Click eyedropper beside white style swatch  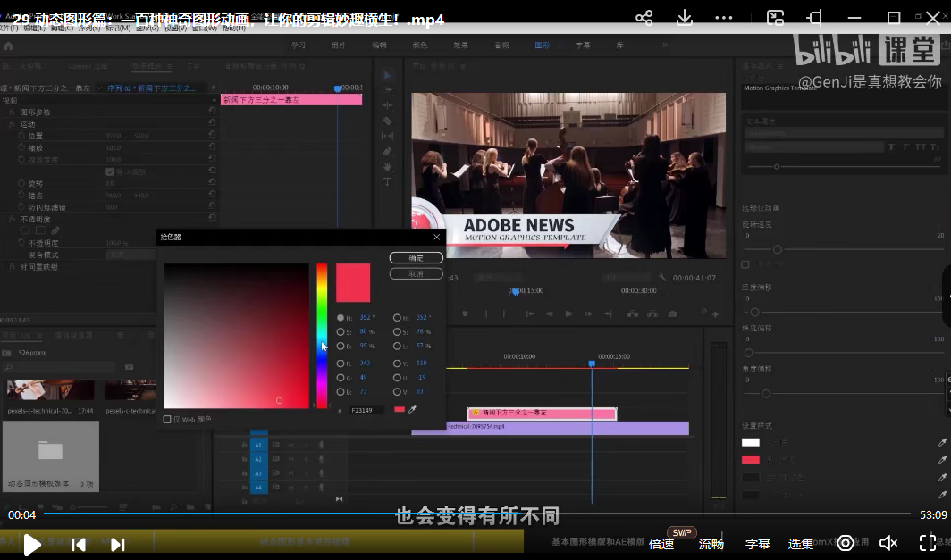942,442
